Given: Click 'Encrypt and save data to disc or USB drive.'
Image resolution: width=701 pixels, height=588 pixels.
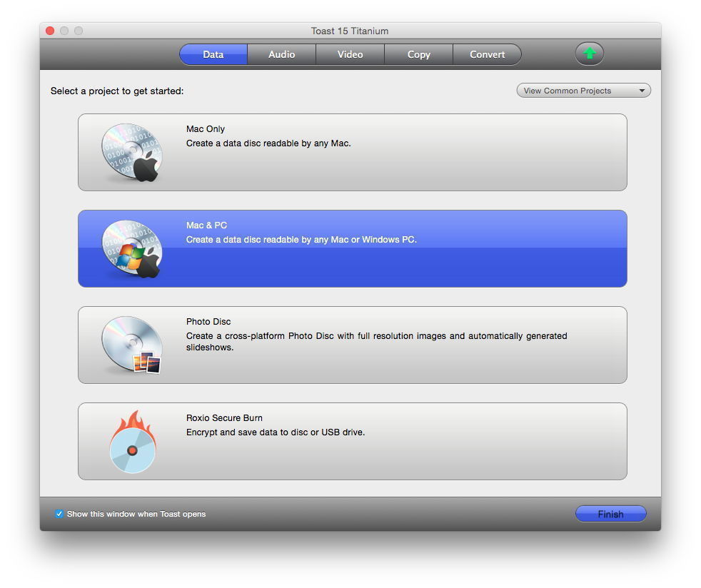Looking at the screenshot, I should 276,432.
